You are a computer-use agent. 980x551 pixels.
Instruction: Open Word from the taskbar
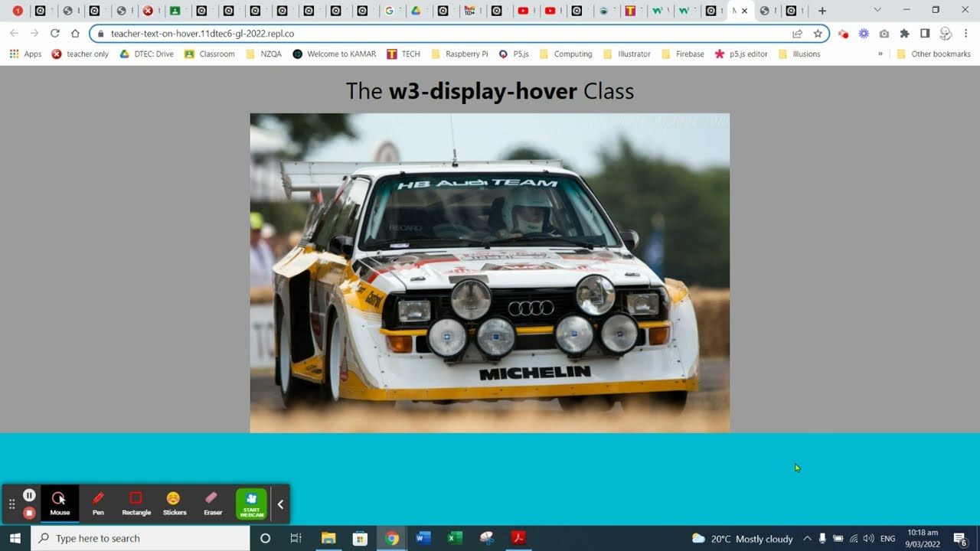click(423, 538)
